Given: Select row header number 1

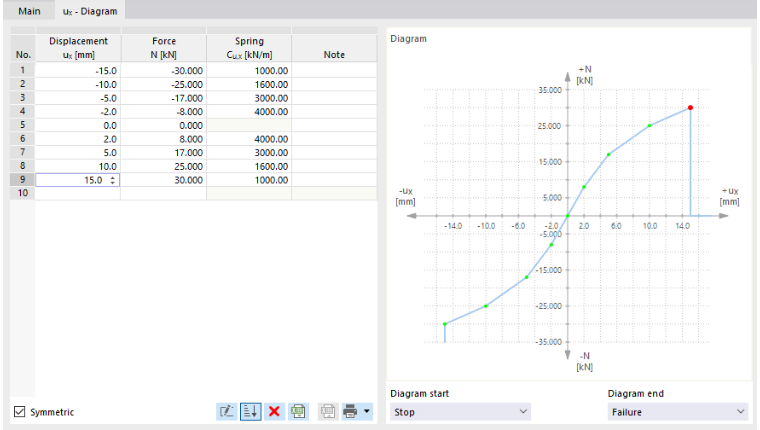Looking at the screenshot, I should click(22, 70).
